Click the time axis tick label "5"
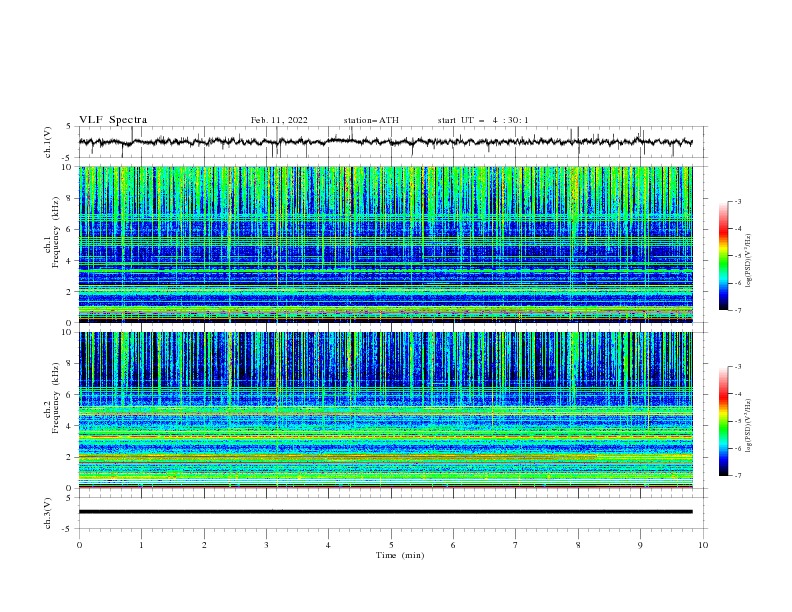This screenshot has height=612, width=792. click(x=391, y=545)
